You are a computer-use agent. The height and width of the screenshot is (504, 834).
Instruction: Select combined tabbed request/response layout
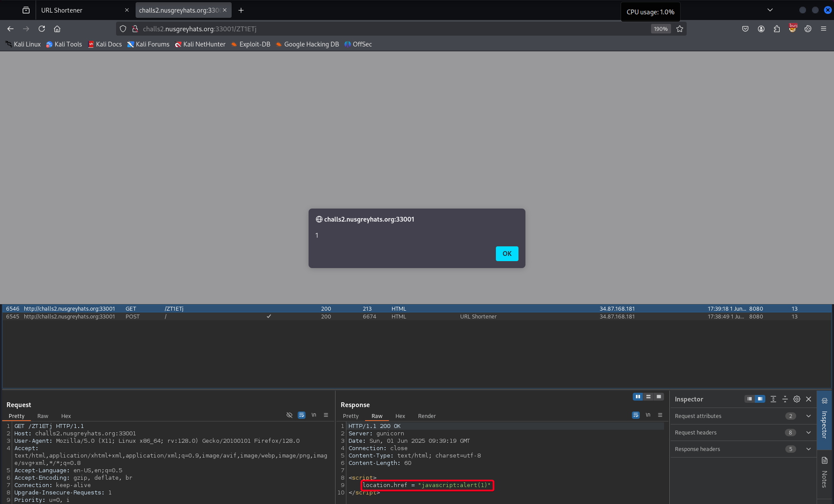tap(659, 397)
